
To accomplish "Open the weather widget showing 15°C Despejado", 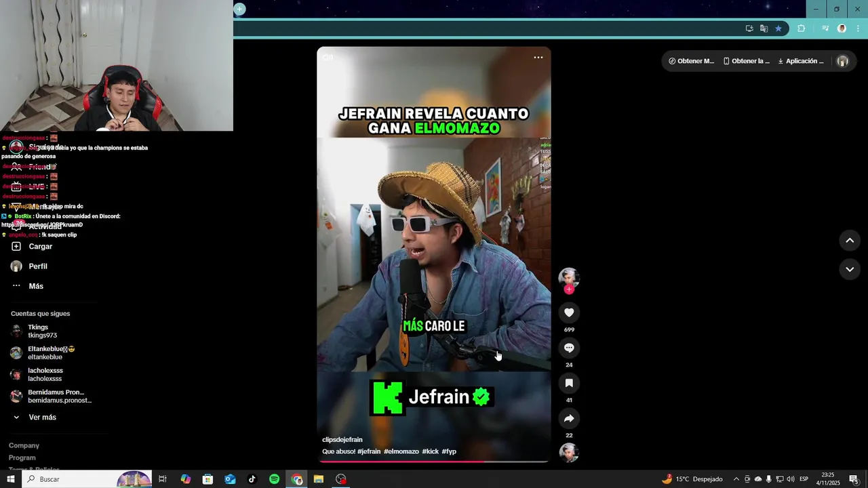I will pyautogui.click(x=692, y=479).
